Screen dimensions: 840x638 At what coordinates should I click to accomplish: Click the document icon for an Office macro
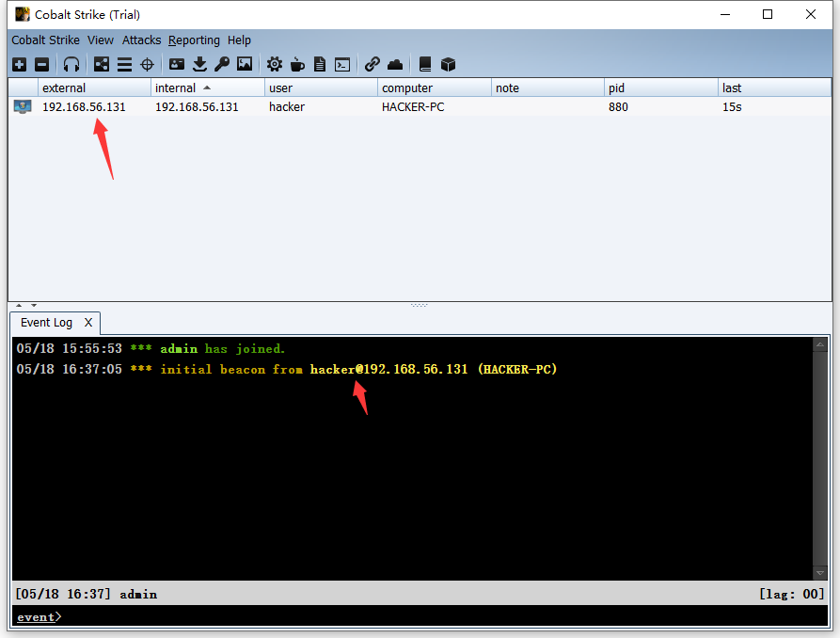pyautogui.click(x=320, y=65)
